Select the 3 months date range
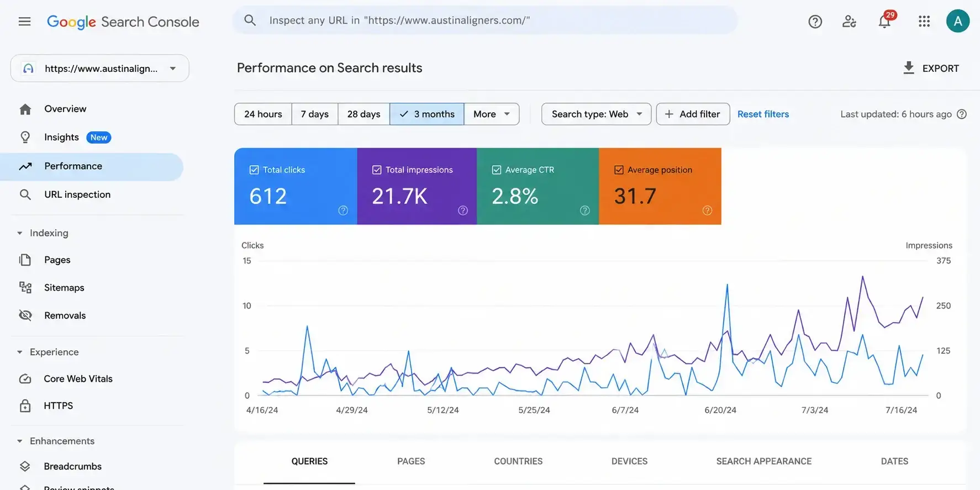The height and width of the screenshot is (490, 980). pos(427,114)
